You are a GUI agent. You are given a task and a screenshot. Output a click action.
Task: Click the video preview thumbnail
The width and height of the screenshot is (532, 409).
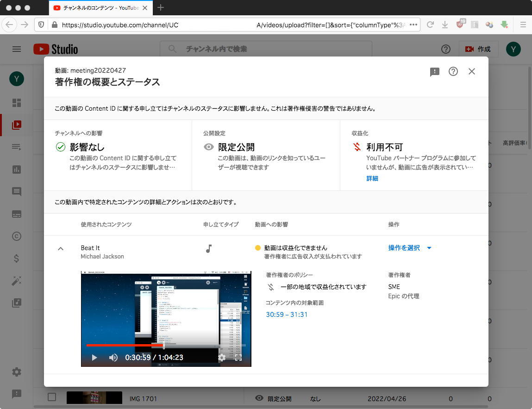click(x=166, y=319)
